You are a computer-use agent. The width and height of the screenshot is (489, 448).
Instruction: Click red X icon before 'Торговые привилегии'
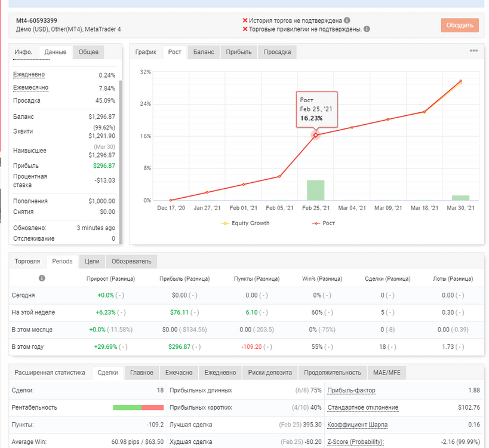(245, 29)
